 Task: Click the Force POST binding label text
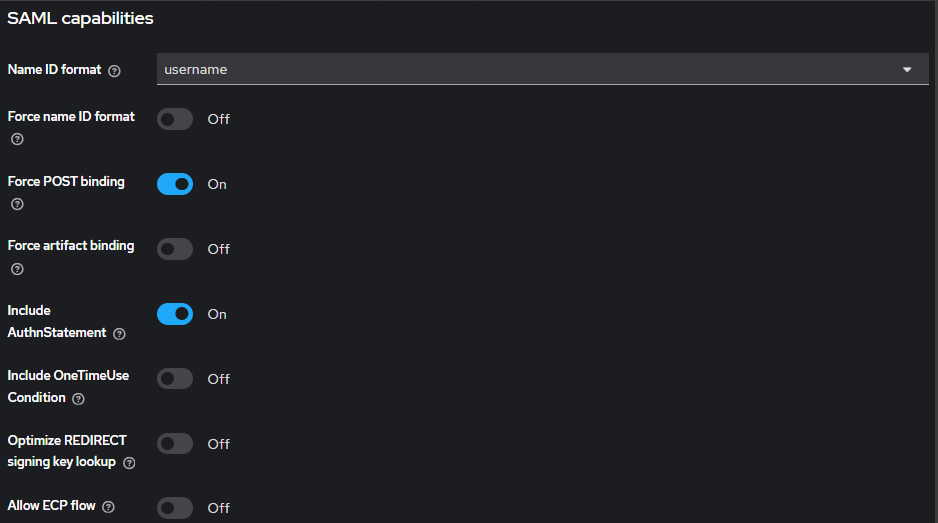point(66,182)
